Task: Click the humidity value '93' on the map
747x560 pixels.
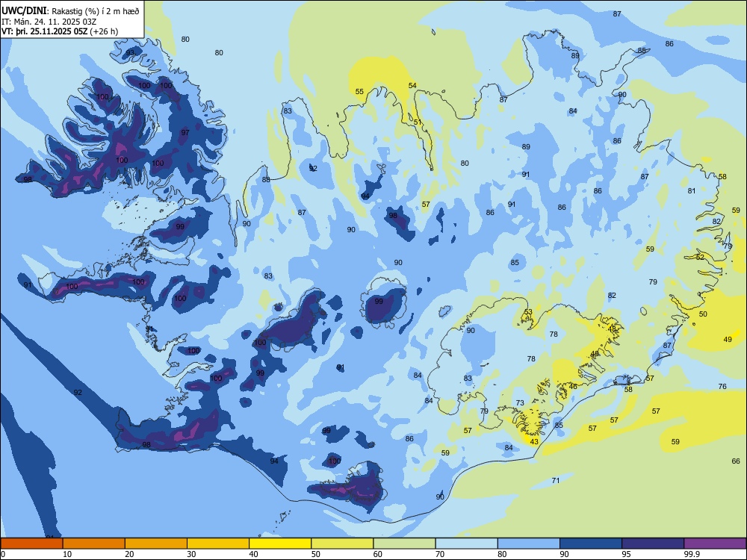Action: pyautogui.click(x=130, y=52)
